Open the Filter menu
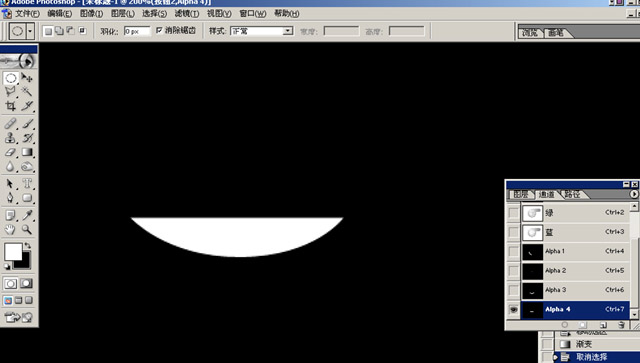Image resolution: width=640 pixels, height=363 pixels. [x=187, y=13]
